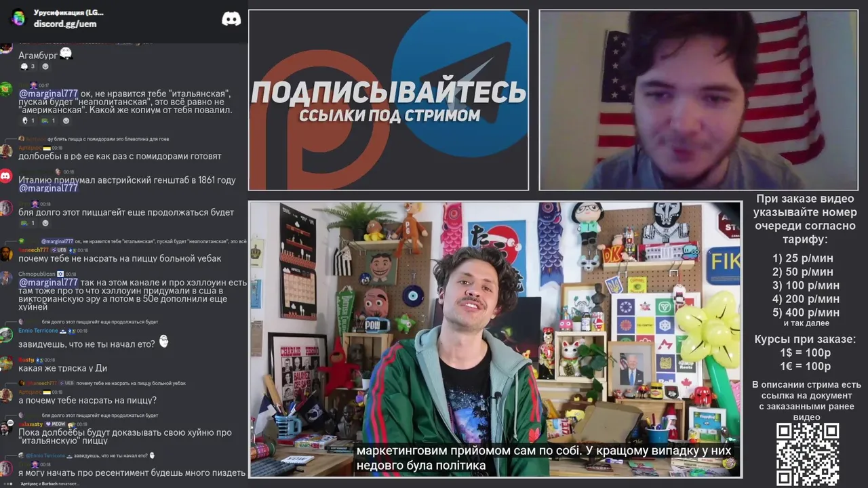
Task: Open @marginal777 mention in Chmopublican's message
Action: [48, 283]
